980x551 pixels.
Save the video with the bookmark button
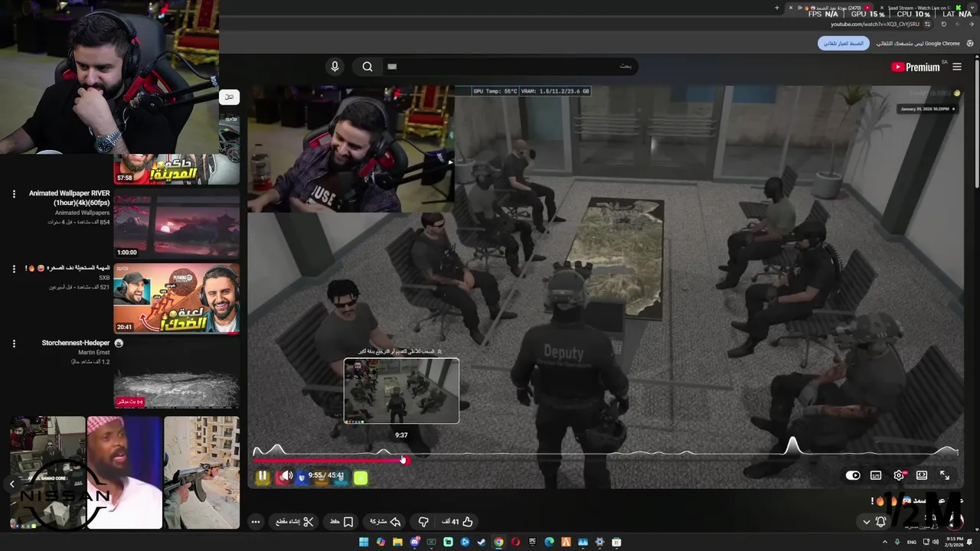[341, 522]
